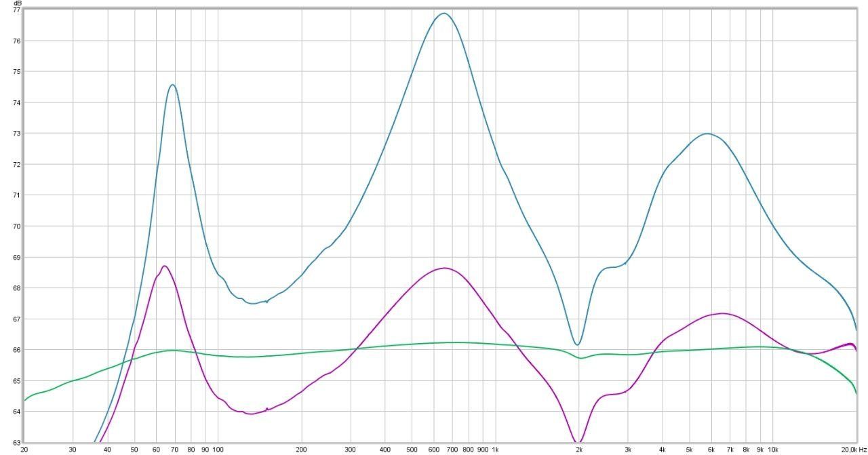Pick the 63 value on the dB axis
Viewport: 868px width, 455px height.
(17, 442)
